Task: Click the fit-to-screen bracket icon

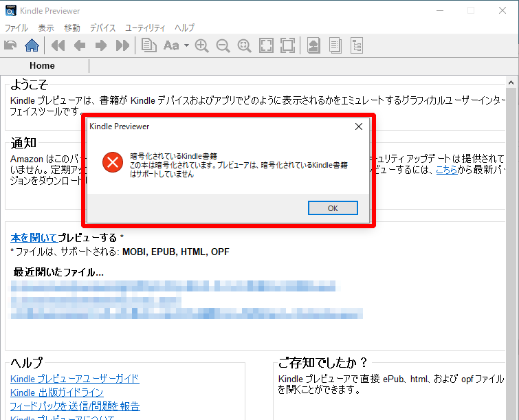Action: point(266,45)
